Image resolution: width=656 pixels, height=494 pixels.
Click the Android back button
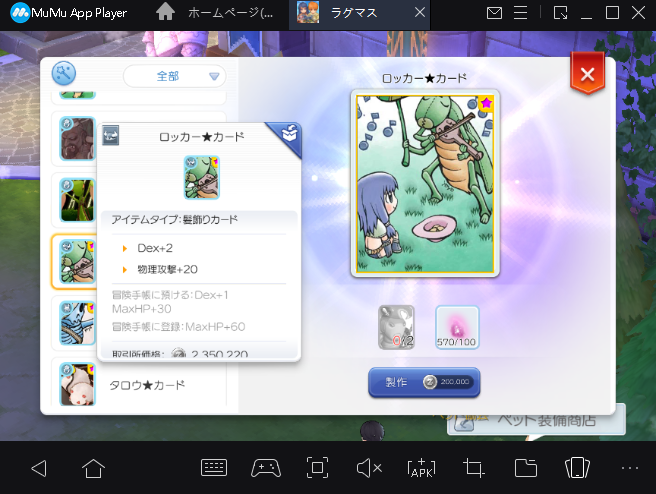click(x=39, y=468)
